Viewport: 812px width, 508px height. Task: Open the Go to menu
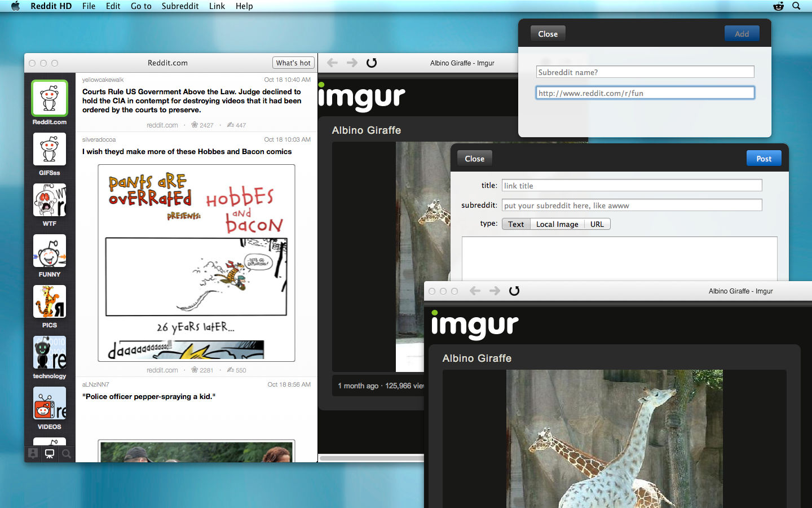[x=141, y=6]
